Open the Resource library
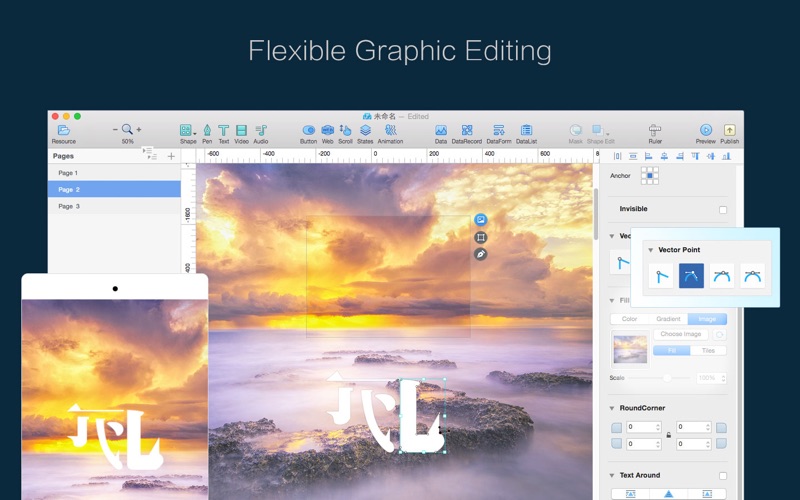Viewport: 800px width, 500px height. [63, 134]
